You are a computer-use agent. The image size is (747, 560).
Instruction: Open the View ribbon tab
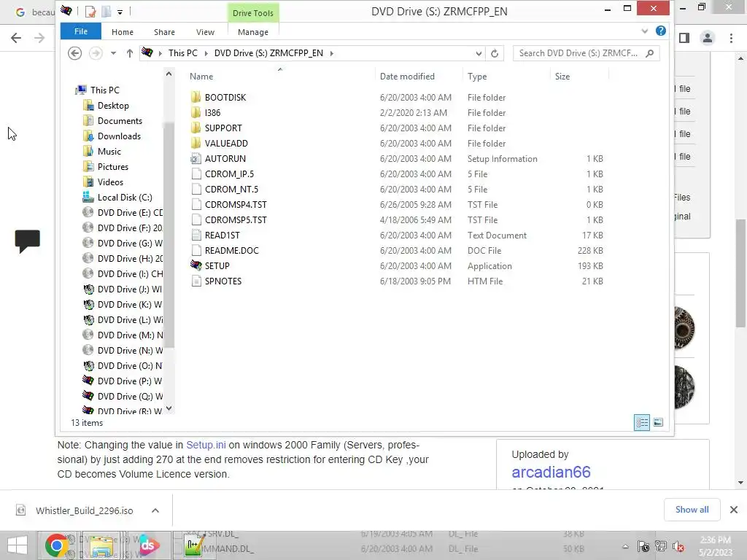pyautogui.click(x=205, y=32)
